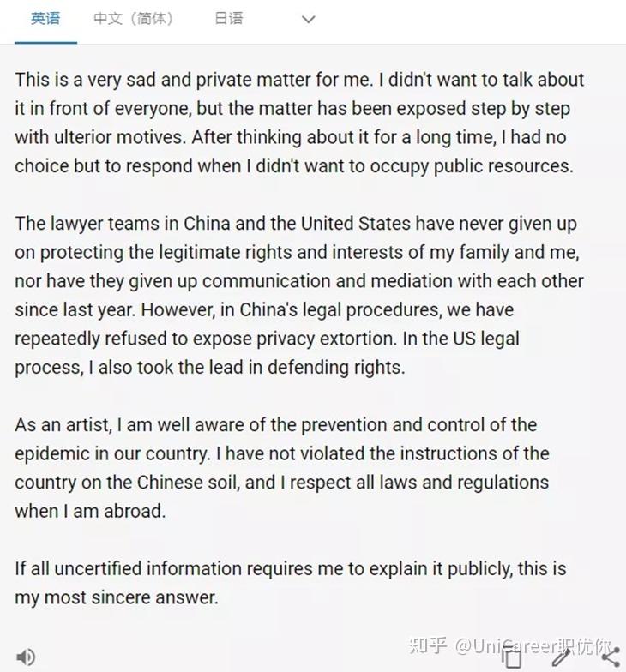Switch to the 中文（简体）language tab
Image resolution: width=626 pixels, height=672 pixels.
pos(134,19)
